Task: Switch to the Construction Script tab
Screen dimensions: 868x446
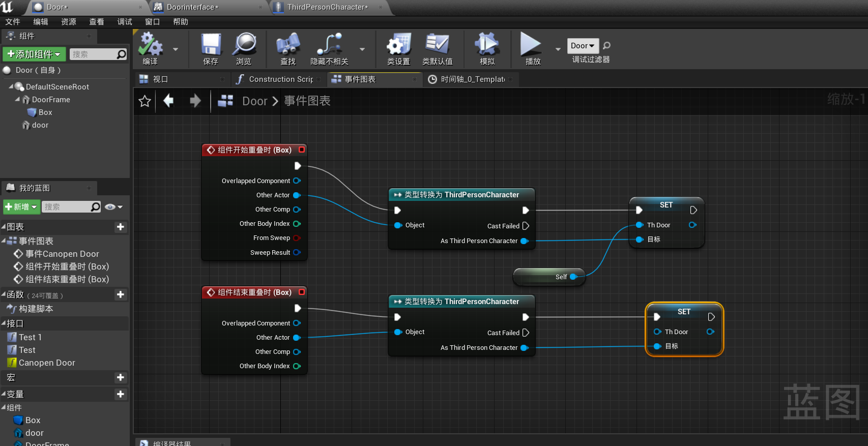Action: pos(279,79)
